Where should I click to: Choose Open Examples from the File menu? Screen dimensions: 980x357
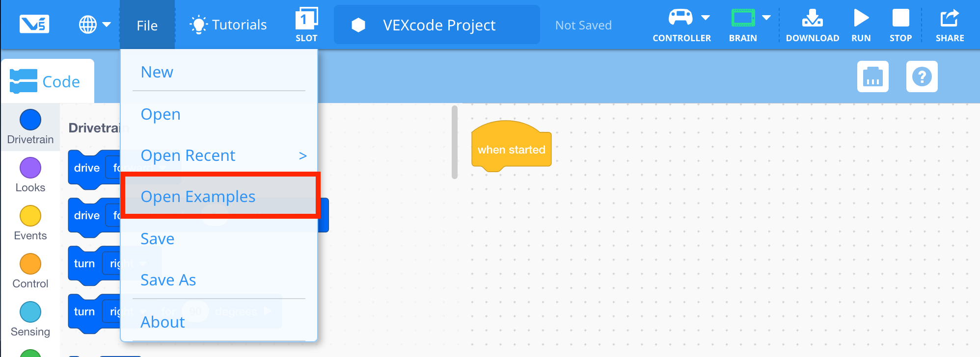(198, 196)
